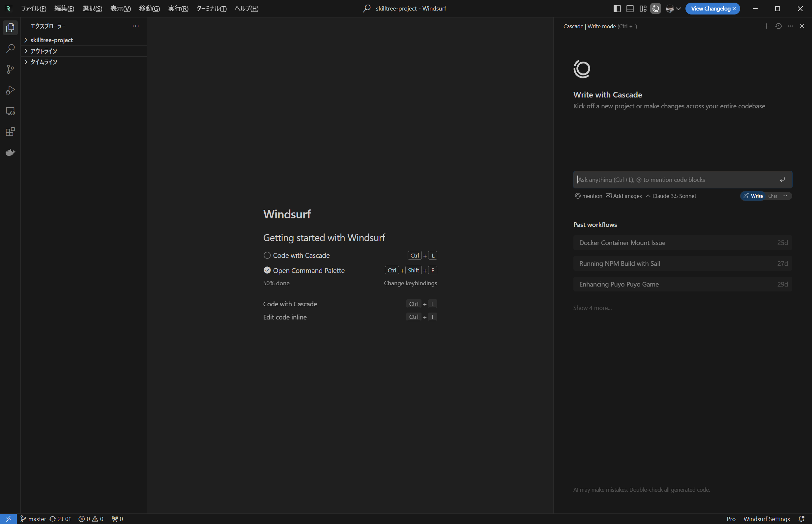The image size is (812, 524).
Task: Open notifications bell in status bar
Action: [801, 518]
